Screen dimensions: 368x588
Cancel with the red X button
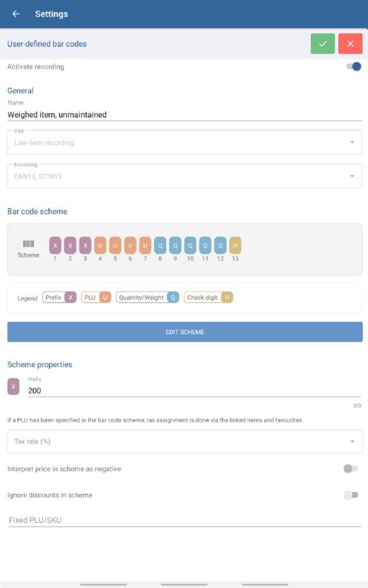(x=350, y=44)
